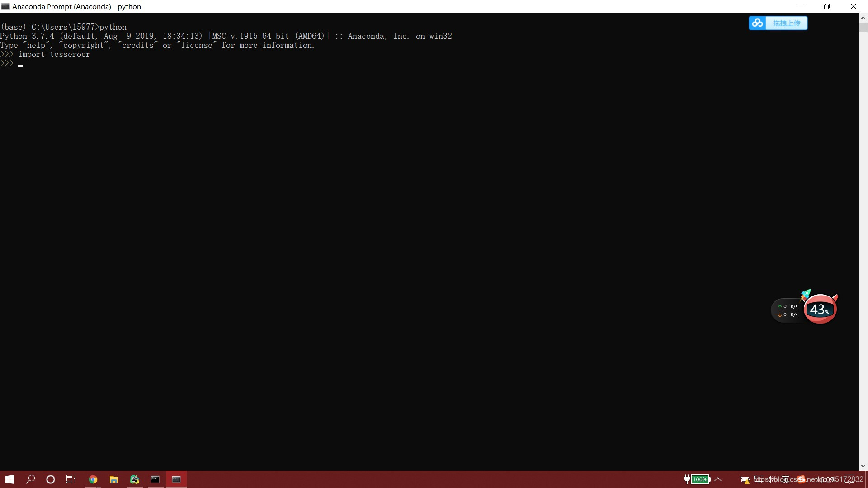Click the Google Chrome browser icon
Viewport: 868px width, 488px height.
pyautogui.click(x=92, y=479)
